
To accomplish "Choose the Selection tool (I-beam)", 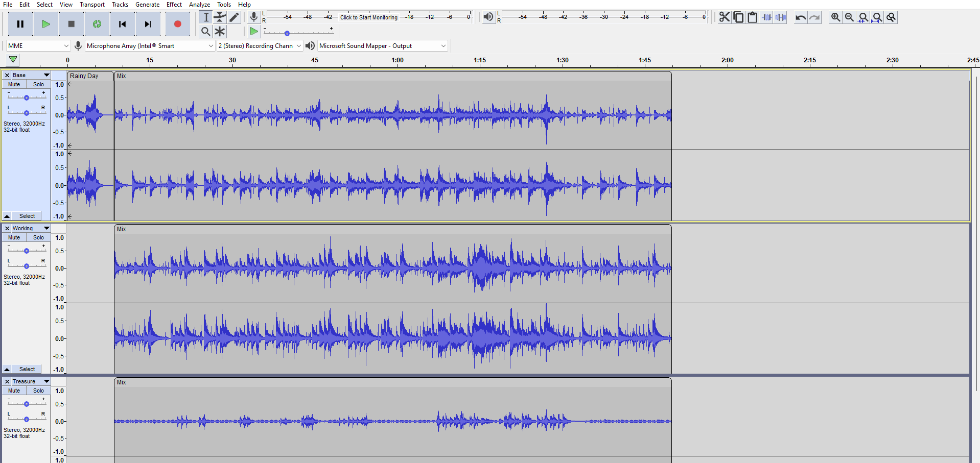I will pyautogui.click(x=206, y=17).
